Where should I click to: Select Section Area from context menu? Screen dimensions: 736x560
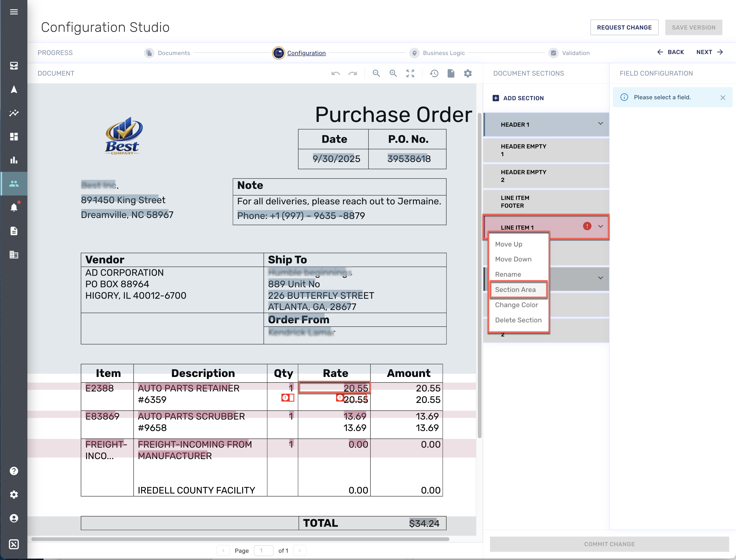pos(515,289)
